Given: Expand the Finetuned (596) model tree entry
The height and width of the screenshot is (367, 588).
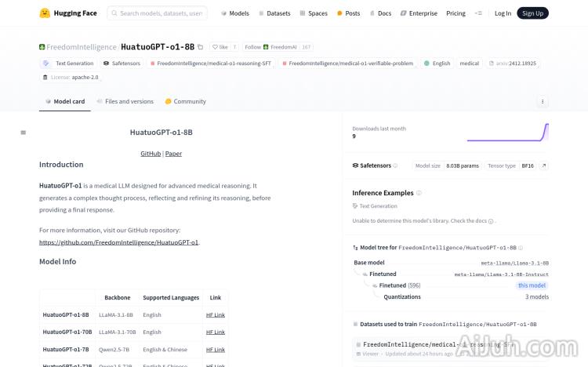Looking at the screenshot, I should [401, 285].
